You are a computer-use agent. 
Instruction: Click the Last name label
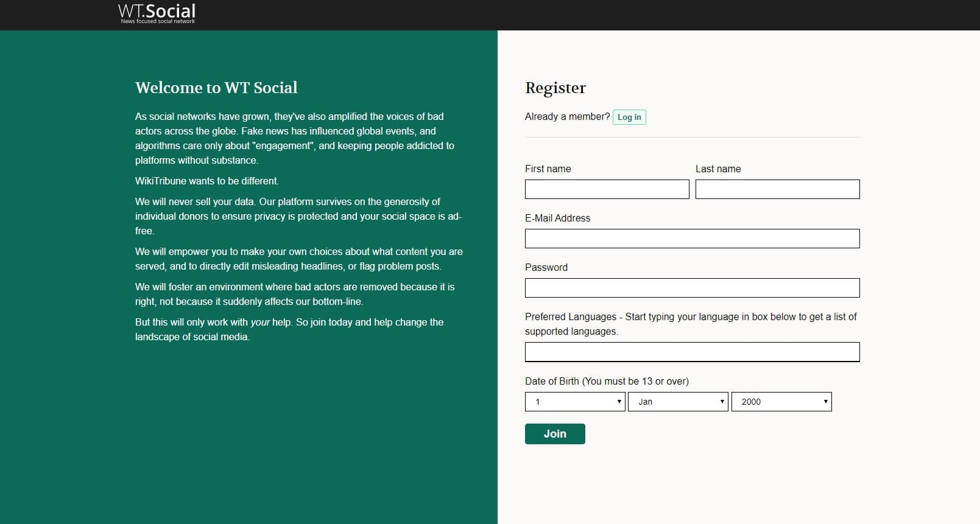[x=718, y=169]
